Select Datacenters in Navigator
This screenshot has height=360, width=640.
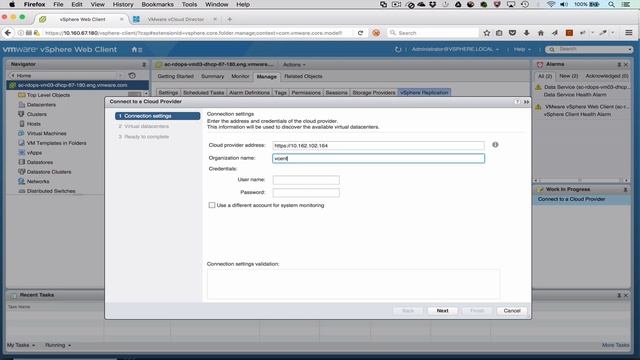pos(41,104)
